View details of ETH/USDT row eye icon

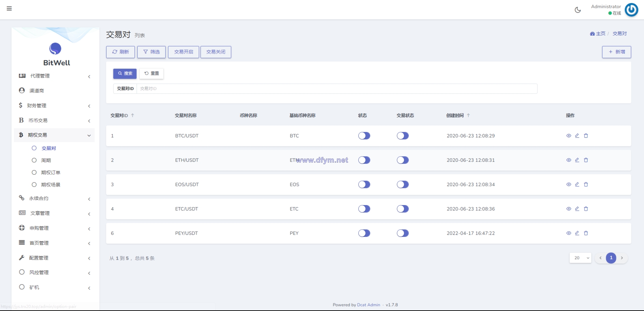(x=569, y=160)
